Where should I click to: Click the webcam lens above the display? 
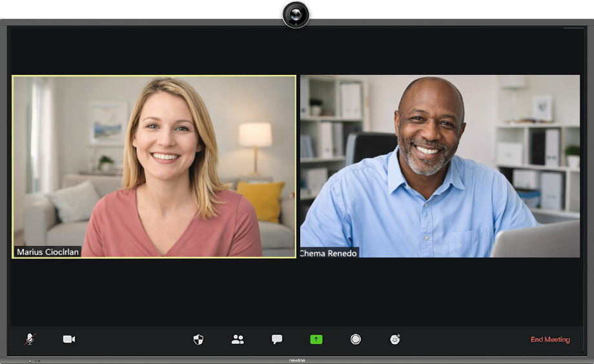click(296, 14)
